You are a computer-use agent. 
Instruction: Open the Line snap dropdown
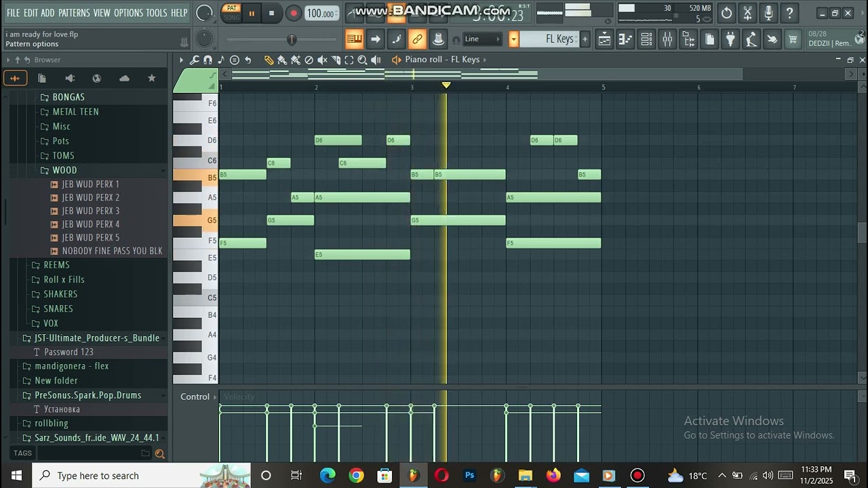point(482,39)
